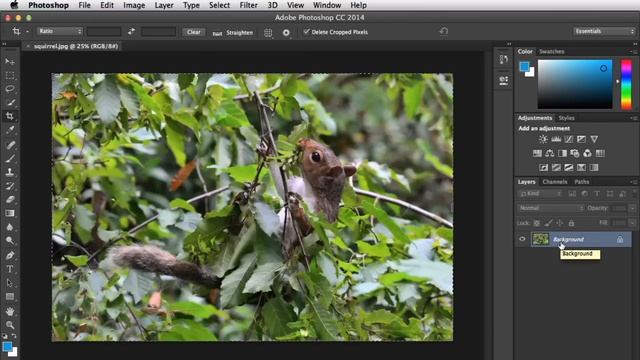Select the Zoom tool
Screen dimensions: 640x360
(x=10, y=325)
